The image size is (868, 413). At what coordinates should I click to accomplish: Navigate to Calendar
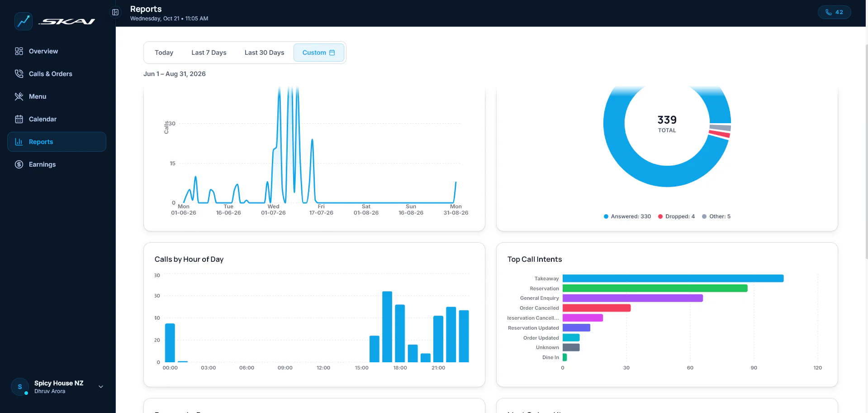pos(57,119)
